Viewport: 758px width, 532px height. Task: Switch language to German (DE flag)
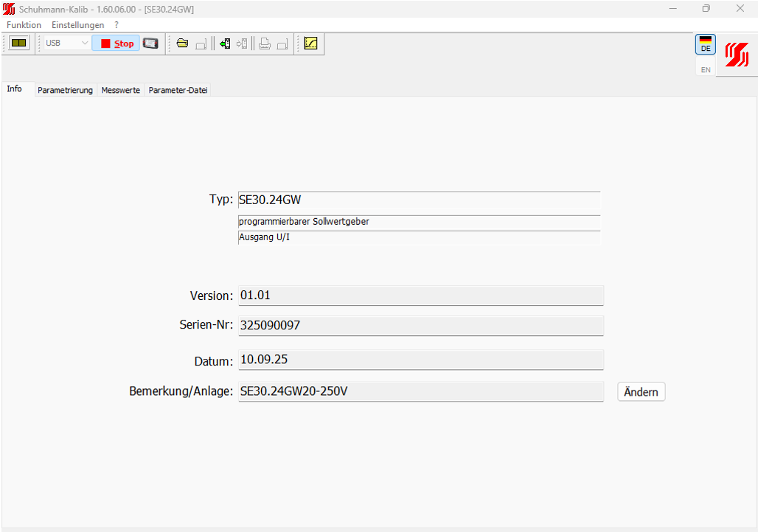click(706, 44)
